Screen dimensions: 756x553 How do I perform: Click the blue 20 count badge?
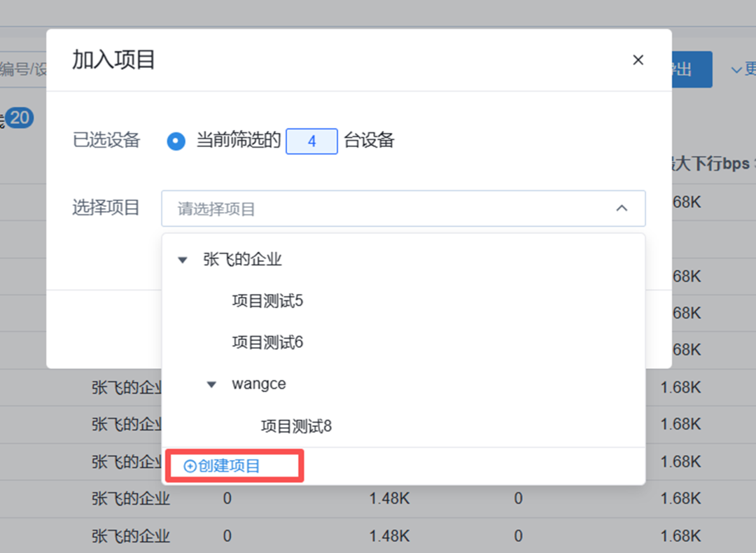pos(20,118)
